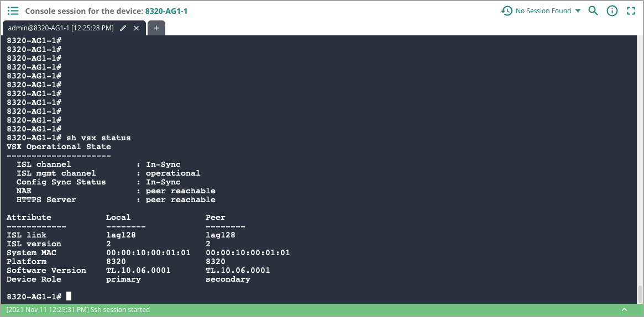Viewport: 644px width, 317px height.
Task: Open the console search tool
Action: pyautogui.click(x=593, y=11)
